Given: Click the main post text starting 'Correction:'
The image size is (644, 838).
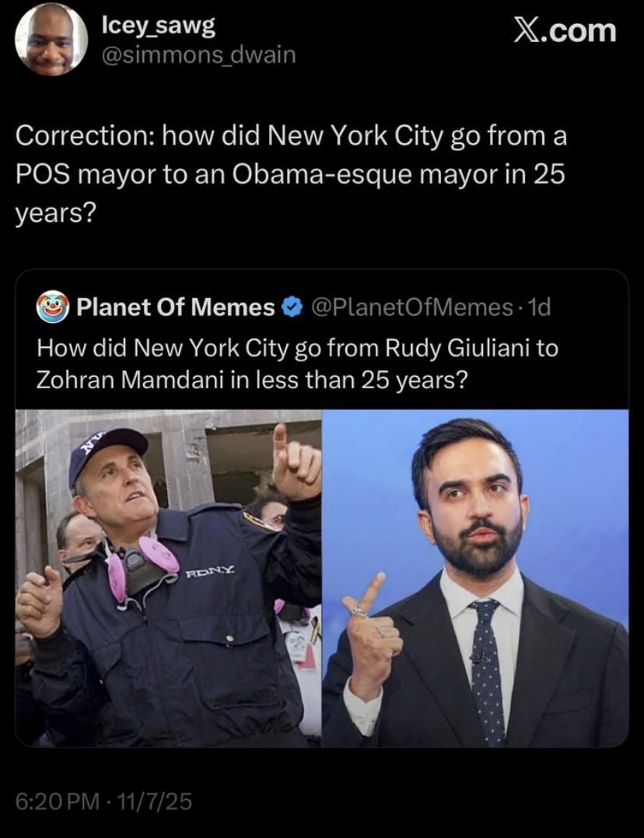Looking at the screenshot, I should pos(292,174).
